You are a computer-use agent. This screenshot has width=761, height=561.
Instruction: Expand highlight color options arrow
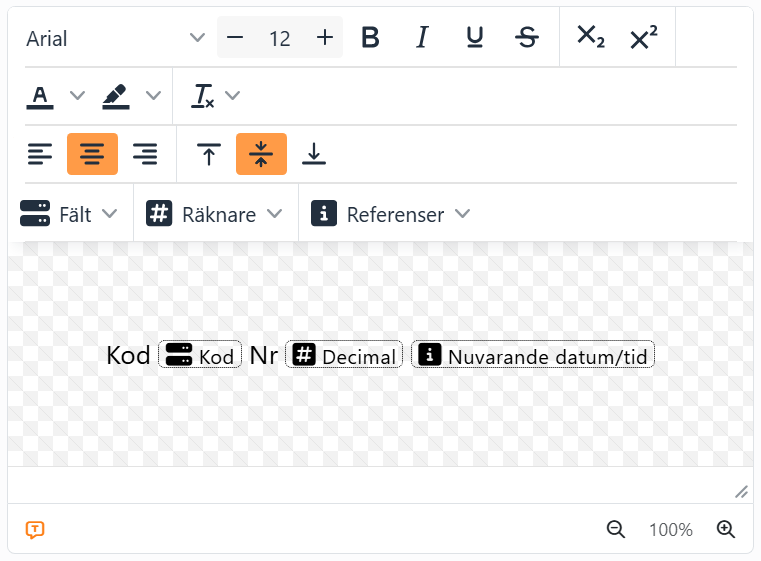click(x=153, y=96)
